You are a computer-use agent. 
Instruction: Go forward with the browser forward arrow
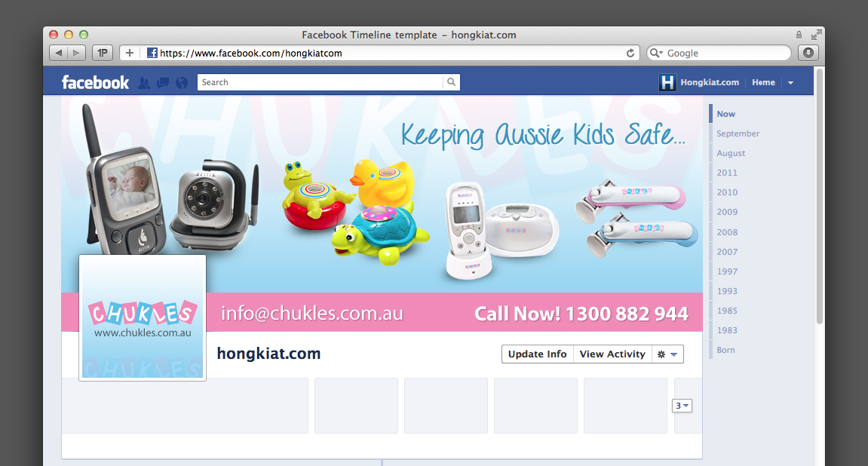coord(77,53)
